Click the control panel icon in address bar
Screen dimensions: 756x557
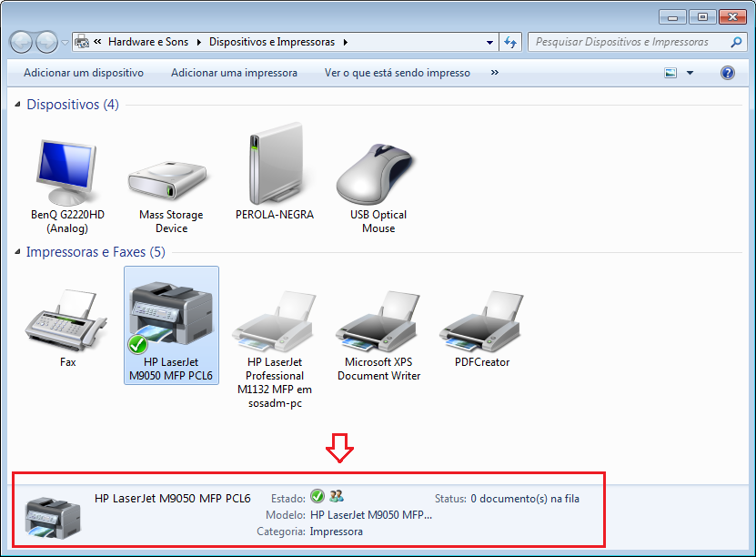click(82, 42)
